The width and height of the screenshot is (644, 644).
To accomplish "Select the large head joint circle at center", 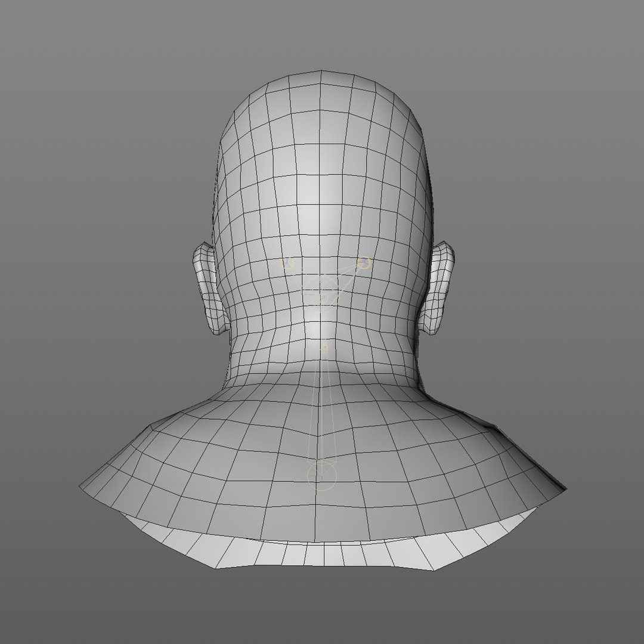I will click(x=323, y=293).
